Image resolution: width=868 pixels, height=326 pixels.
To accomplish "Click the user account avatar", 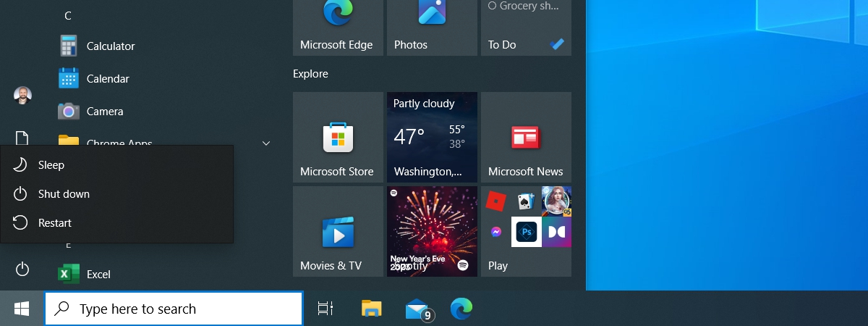I will (22, 95).
